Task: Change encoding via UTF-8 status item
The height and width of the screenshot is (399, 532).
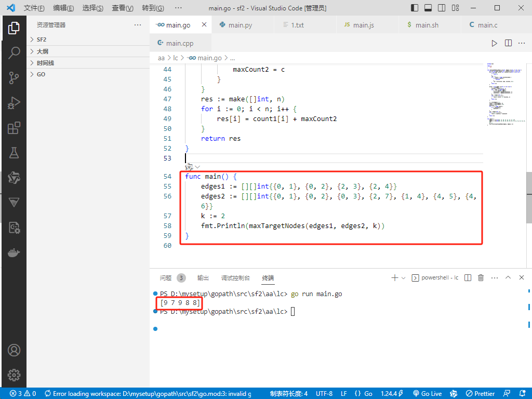Action: [x=324, y=394]
